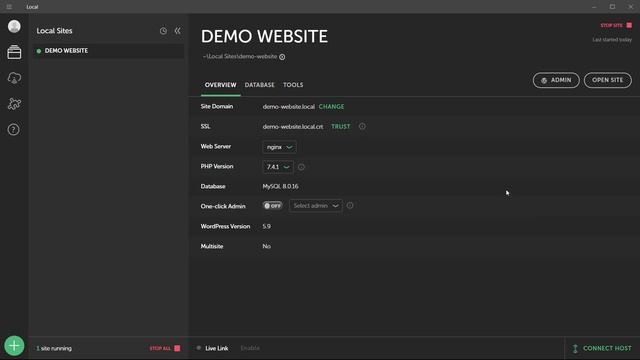Collapse the Local Sites sidebar
640x360 pixels.
tap(178, 31)
